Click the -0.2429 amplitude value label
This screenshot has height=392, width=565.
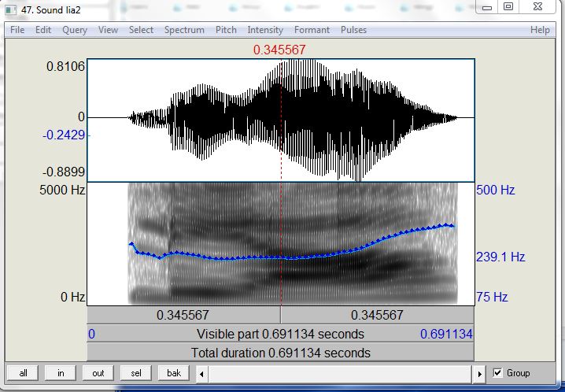coord(64,135)
